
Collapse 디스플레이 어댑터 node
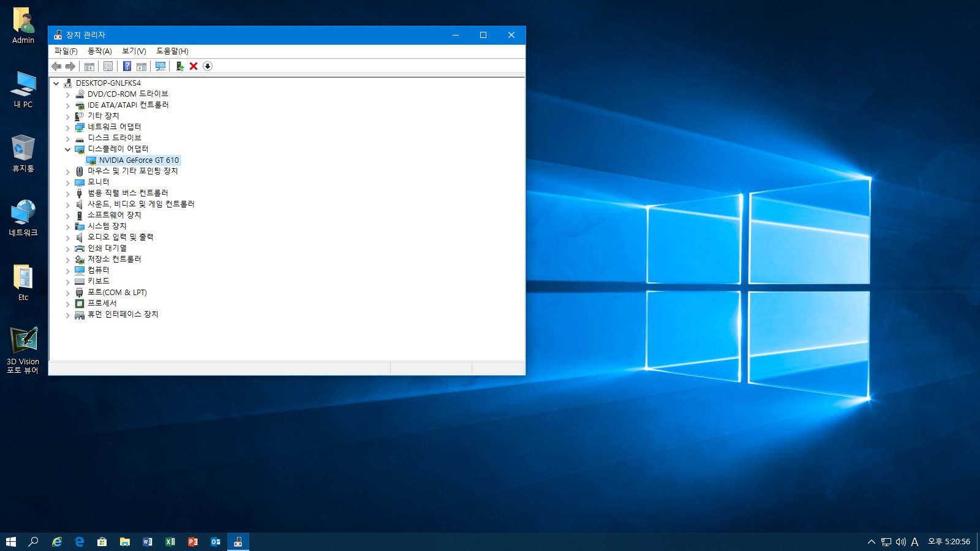[x=68, y=149]
